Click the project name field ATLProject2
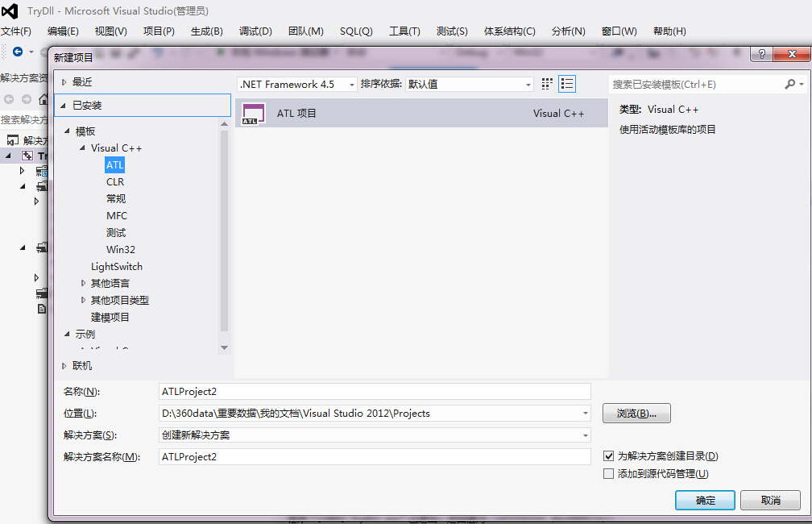 click(375, 391)
